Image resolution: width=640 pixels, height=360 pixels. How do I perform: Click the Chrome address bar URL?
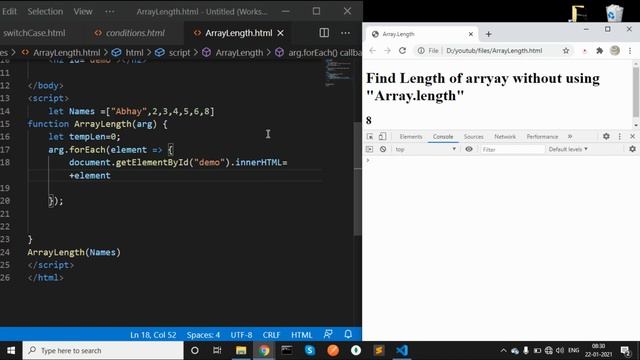494,51
